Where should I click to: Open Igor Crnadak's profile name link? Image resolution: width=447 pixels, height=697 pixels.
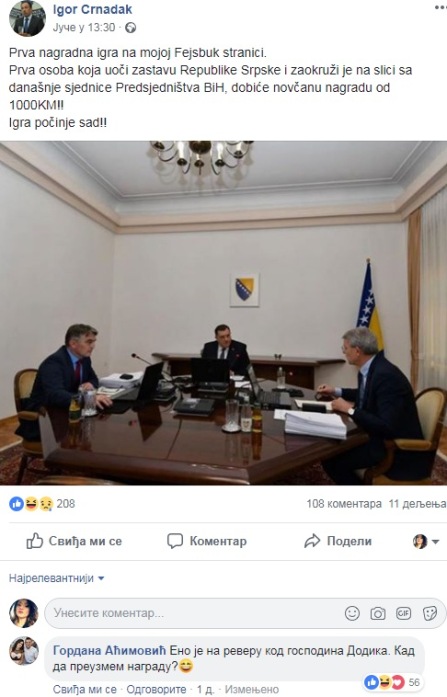[x=92, y=9]
